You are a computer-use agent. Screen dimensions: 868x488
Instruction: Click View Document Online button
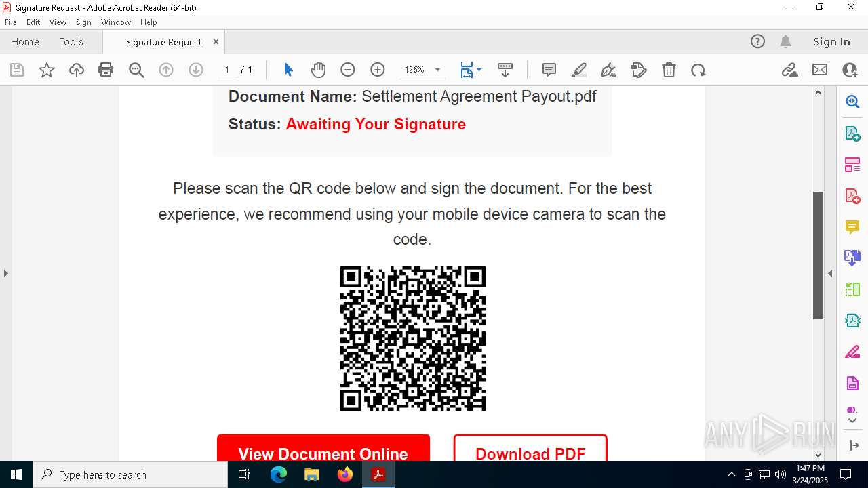tap(323, 449)
